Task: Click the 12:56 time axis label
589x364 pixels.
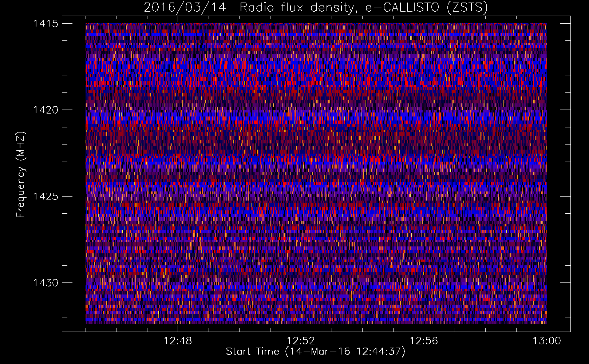Action: coord(424,341)
